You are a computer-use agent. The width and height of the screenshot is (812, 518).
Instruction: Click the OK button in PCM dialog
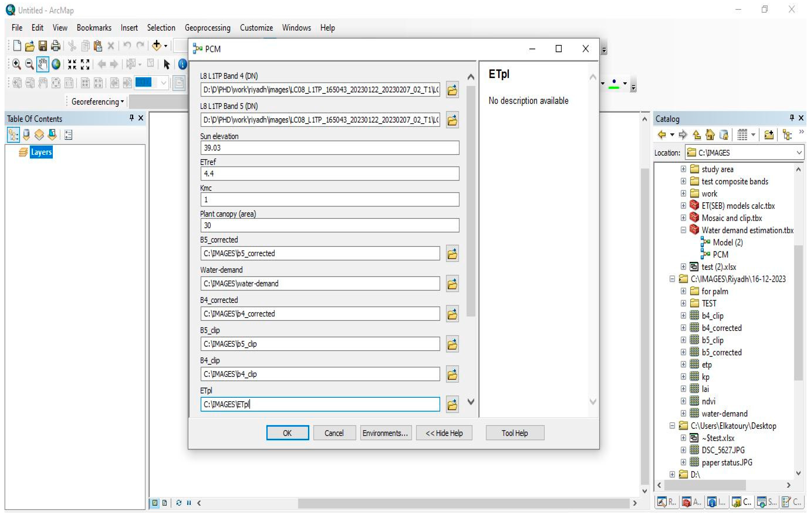pyautogui.click(x=287, y=433)
